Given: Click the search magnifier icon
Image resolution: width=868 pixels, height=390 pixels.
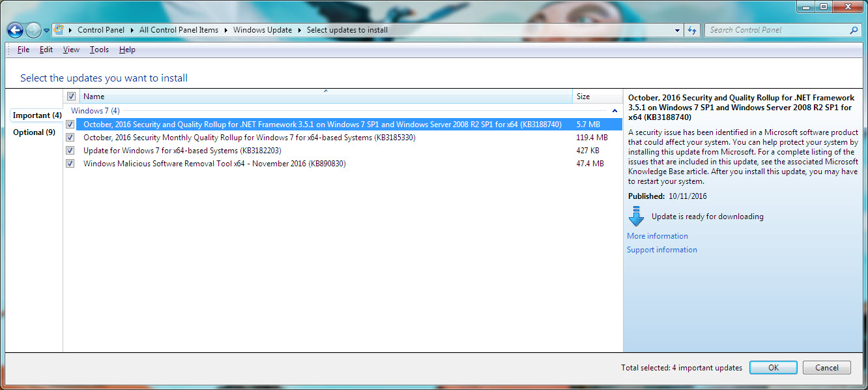Looking at the screenshot, I should 854,30.
